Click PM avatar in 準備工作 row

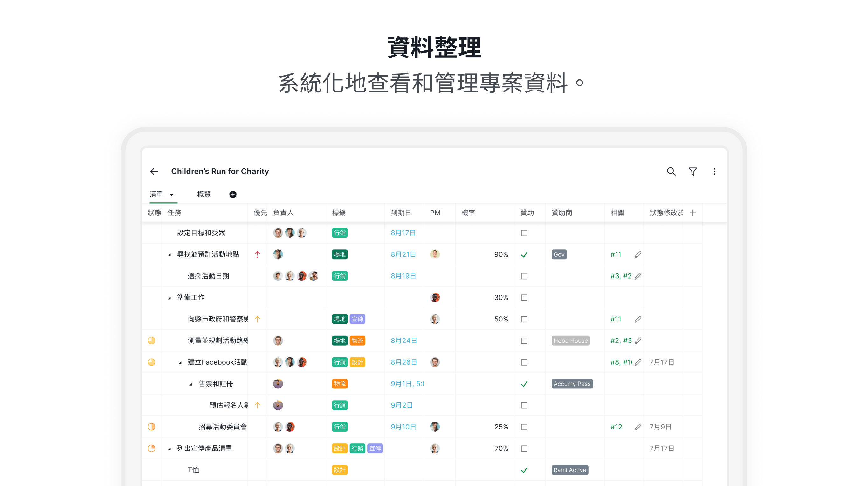click(x=435, y=297)
